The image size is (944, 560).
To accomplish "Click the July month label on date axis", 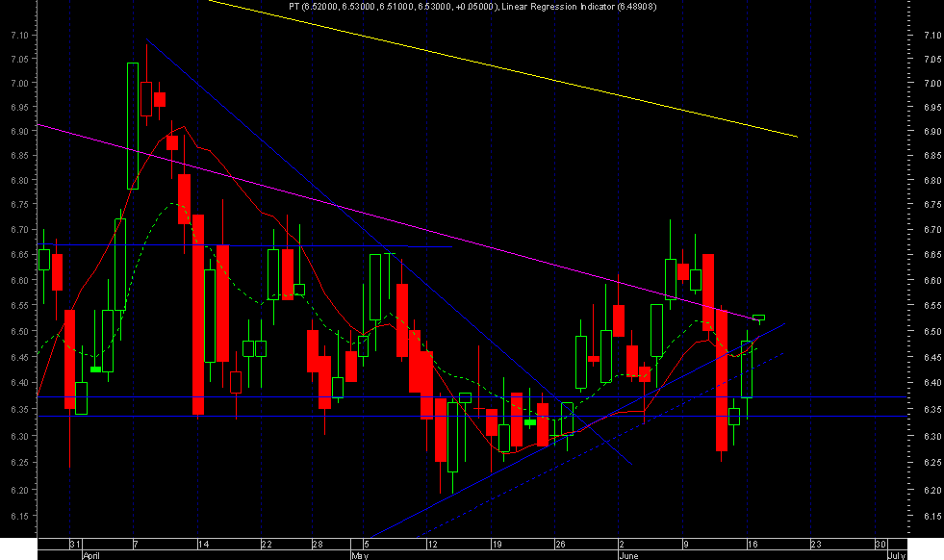I will tap(897, 555).
